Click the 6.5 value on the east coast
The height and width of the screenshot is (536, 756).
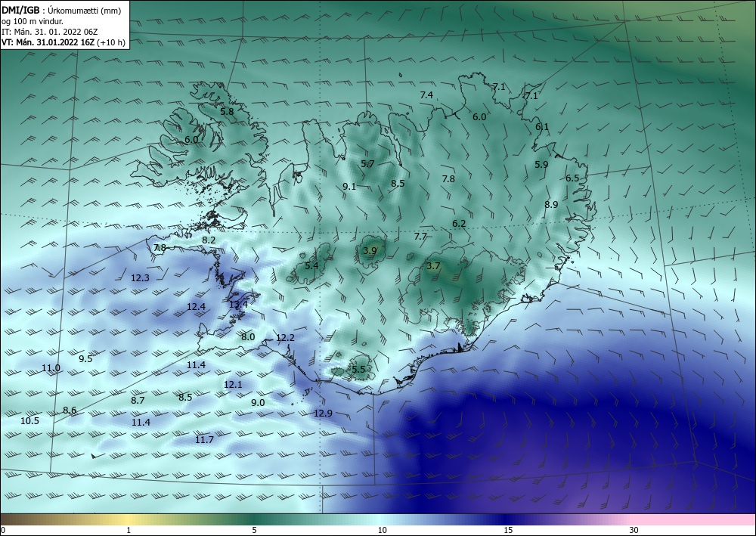pyautogui.click(x=572, y=178)
